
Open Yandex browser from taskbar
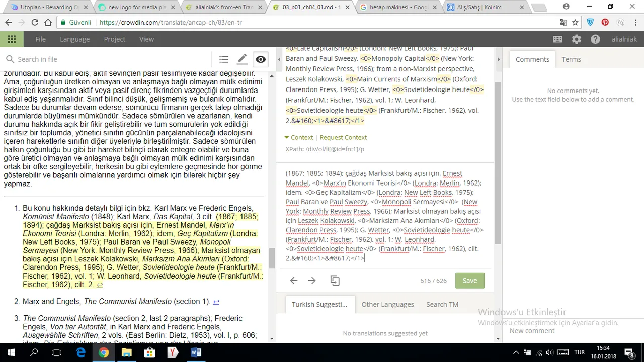pyautogui.click(x=173, y=352)
